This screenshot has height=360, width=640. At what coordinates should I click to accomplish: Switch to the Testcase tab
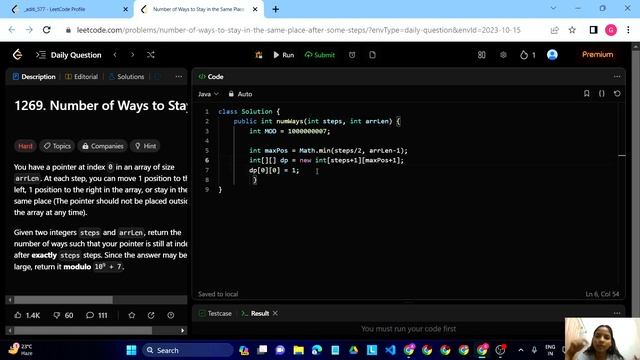(215, 313)
